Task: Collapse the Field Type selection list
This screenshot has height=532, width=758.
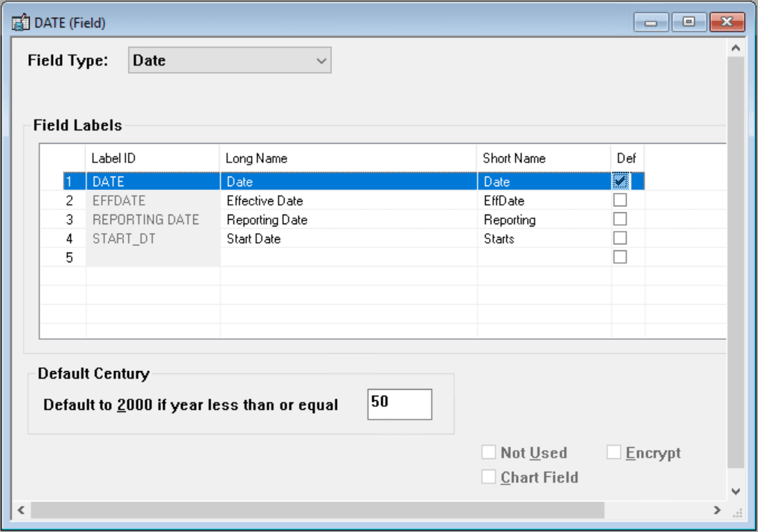Action: tap(321, 60)
